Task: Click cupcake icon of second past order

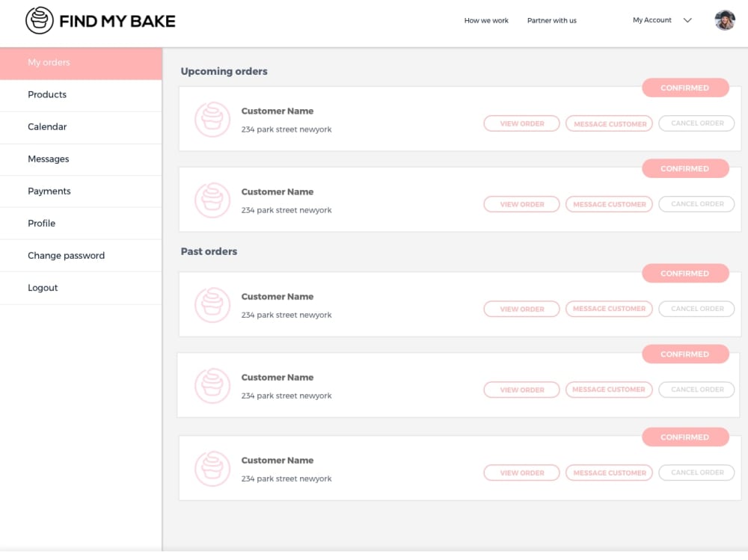Action: pos(212,386)
